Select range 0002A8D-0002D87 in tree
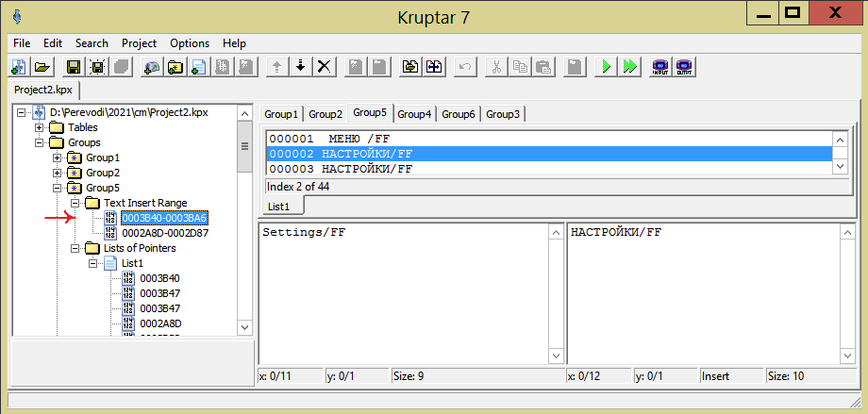This screenshot has height=414, width=868. 165,233
